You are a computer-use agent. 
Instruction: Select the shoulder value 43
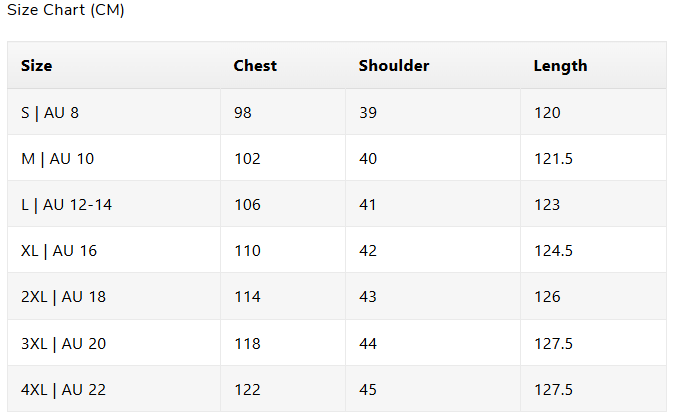click(x=368, y=297)
